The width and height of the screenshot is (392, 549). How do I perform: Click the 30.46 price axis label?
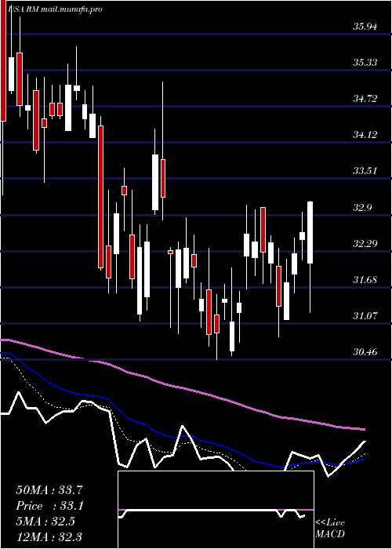click(x=365, y=352)
